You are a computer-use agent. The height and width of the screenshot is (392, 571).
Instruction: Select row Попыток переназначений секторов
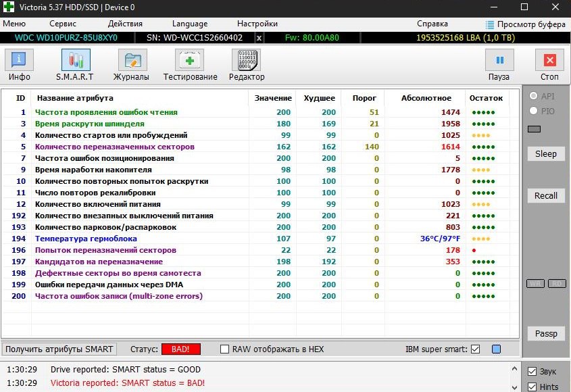click(x=260, y=250)
